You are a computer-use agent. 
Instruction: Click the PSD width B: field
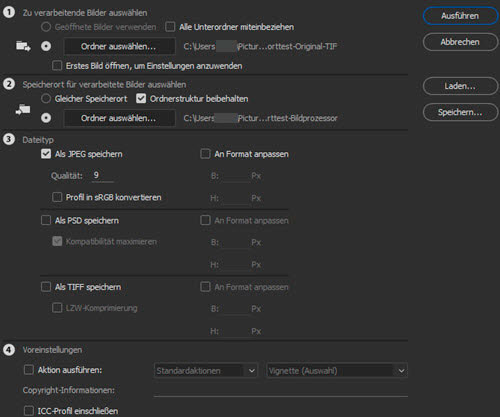click(236, 242)
